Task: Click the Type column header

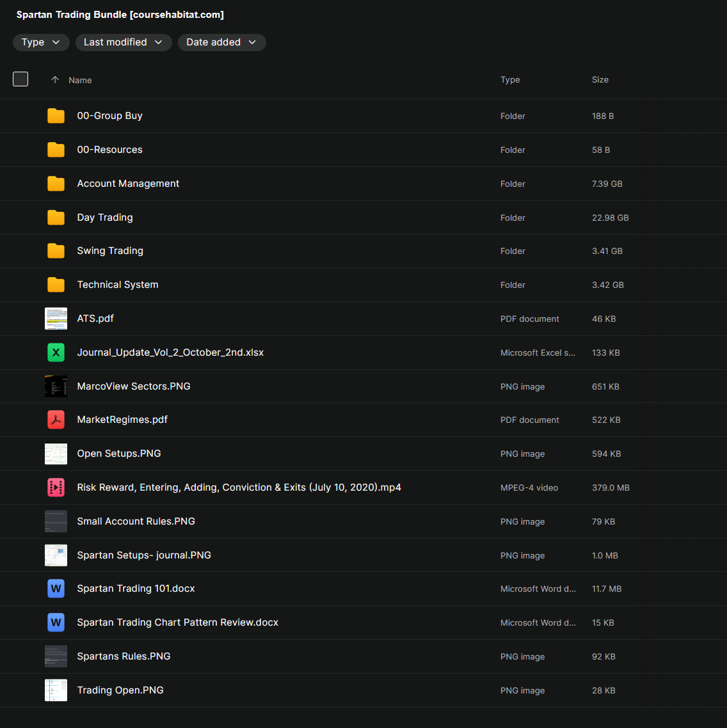Action: [x=510, y=80]
